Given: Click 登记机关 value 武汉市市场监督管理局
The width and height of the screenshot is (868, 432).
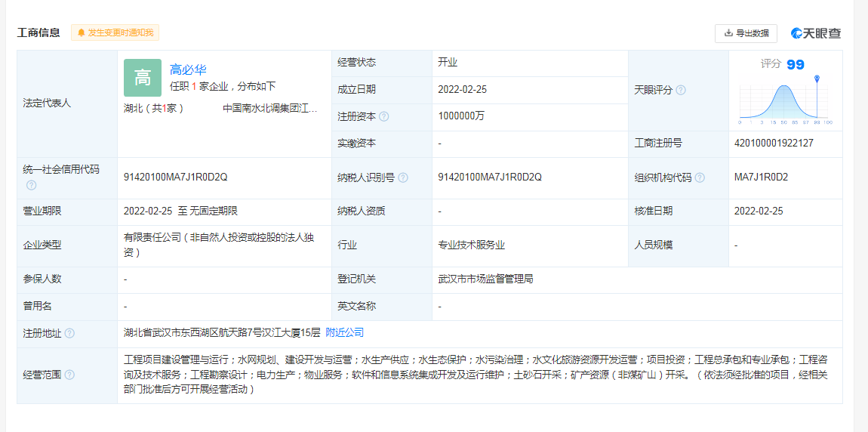Looking at the screenshot, I should 485,279.
